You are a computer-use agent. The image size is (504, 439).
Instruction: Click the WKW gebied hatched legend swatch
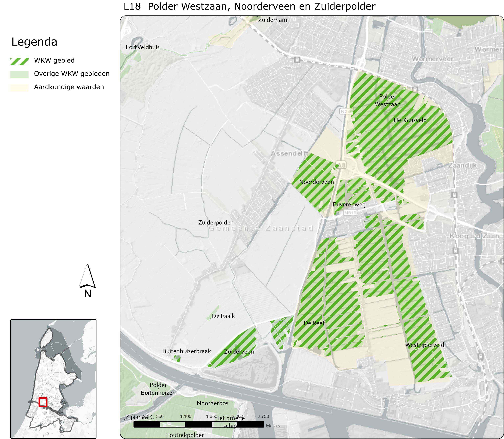(x=19, y=61)
